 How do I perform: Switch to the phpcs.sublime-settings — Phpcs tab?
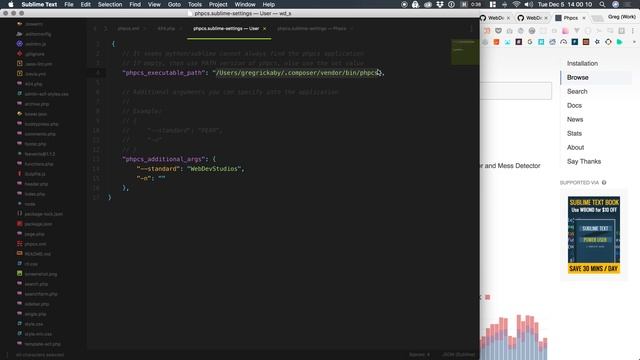[x=312, y=29]
